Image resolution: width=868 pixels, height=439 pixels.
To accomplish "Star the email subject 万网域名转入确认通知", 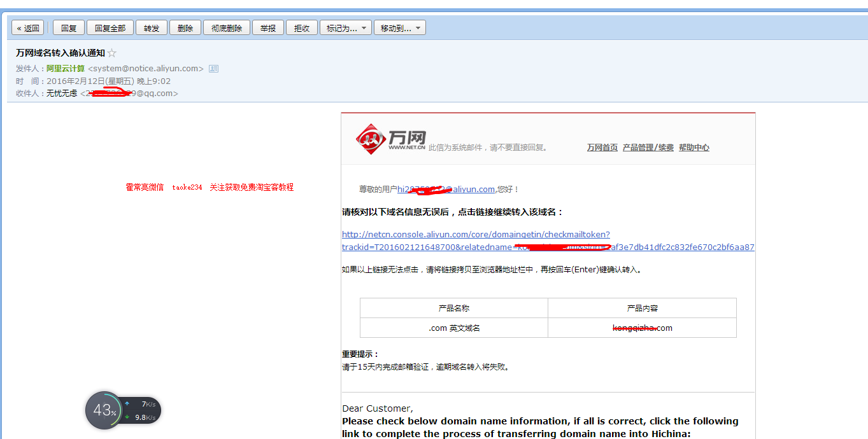I will click(x=112, y=53).
